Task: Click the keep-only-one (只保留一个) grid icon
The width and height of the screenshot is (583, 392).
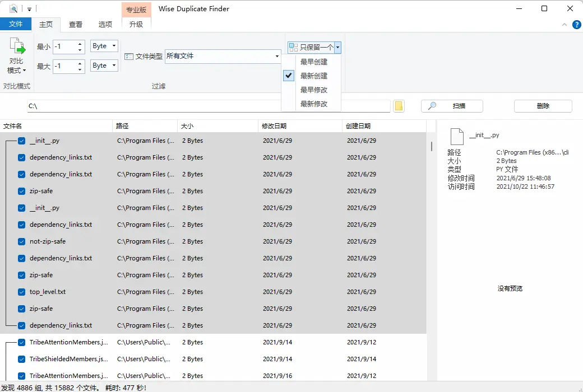Action: [293, 47]
